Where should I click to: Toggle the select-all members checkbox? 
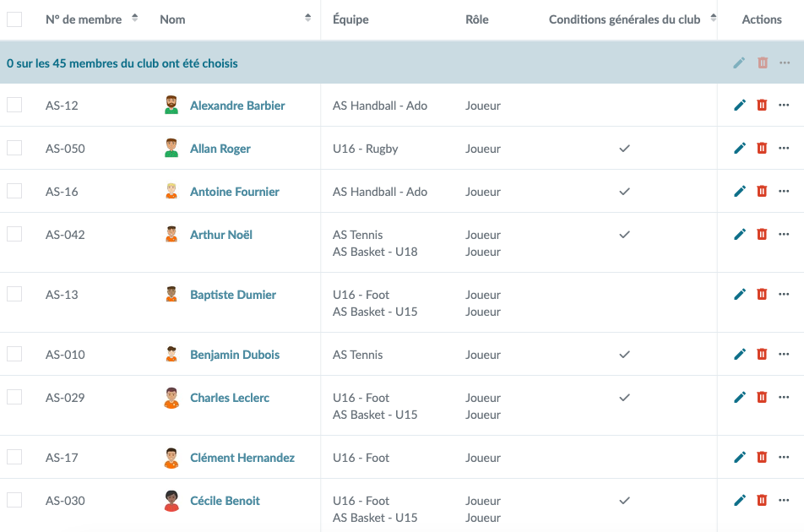[14, 19]
